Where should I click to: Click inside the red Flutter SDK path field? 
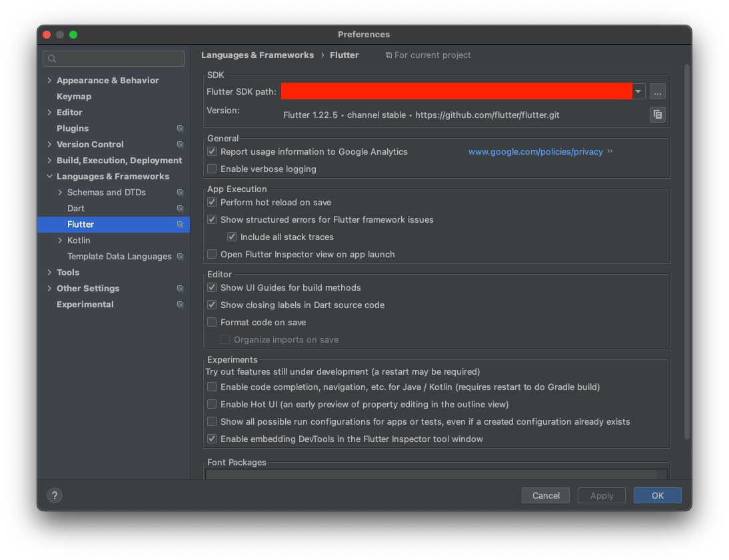[x=457, y=91]
